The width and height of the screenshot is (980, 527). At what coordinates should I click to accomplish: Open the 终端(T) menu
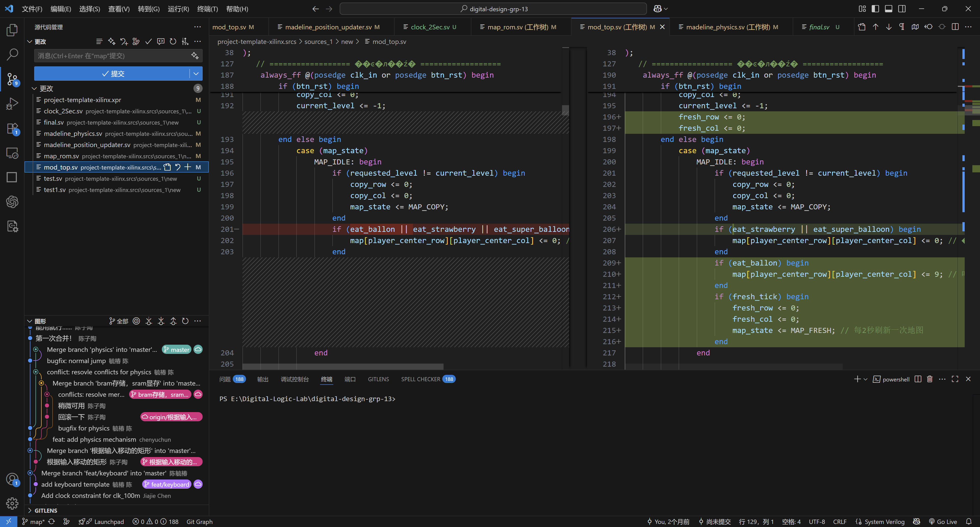208,9
